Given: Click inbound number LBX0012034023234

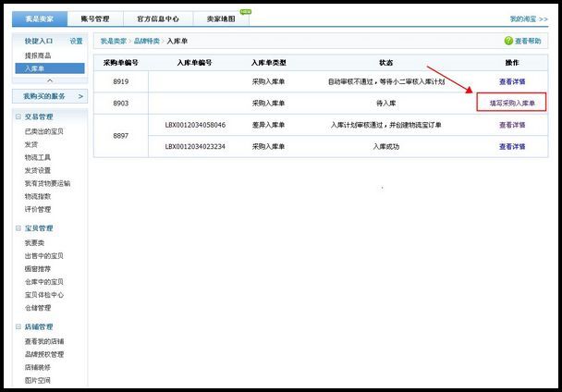Looking at the screenshot, I should (x=195, y=146).
